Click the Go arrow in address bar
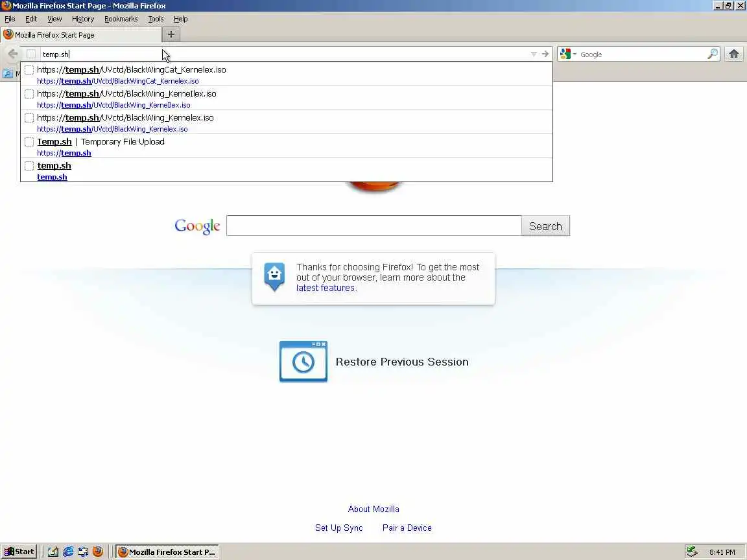Image resolution: width=747 pixels, height=560 pixels. pos(545,54)
